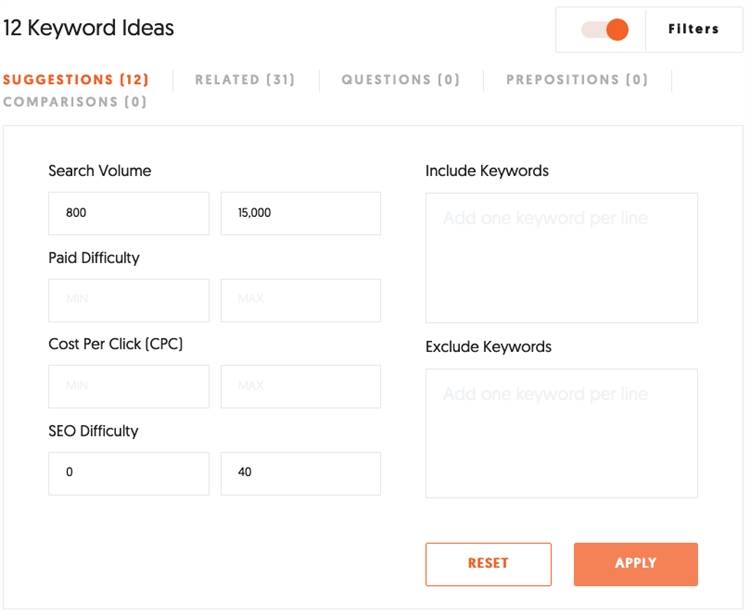Click the Search Volume maximum field showing 15,000
This screenshot has height=614, width=750.
click(300, 213)
